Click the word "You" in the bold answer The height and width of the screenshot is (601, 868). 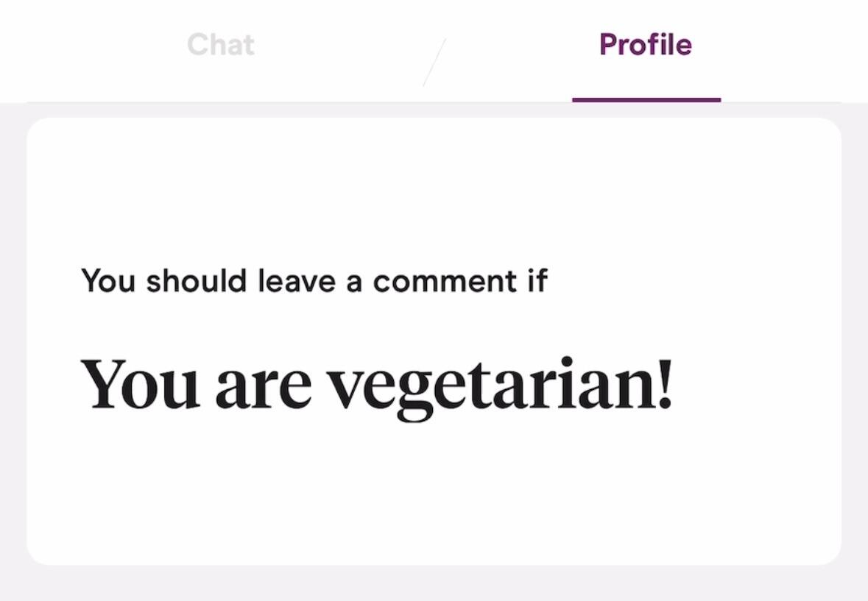140,384
